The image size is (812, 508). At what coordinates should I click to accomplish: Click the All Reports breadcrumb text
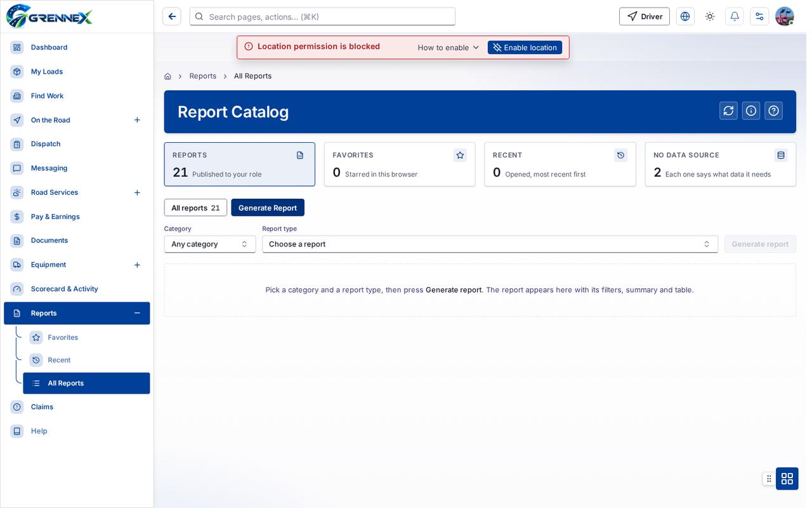coord(252,76)
